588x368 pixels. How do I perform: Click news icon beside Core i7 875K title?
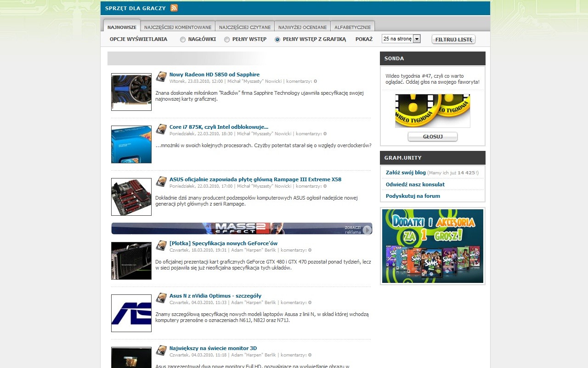[x=161, y=129]
